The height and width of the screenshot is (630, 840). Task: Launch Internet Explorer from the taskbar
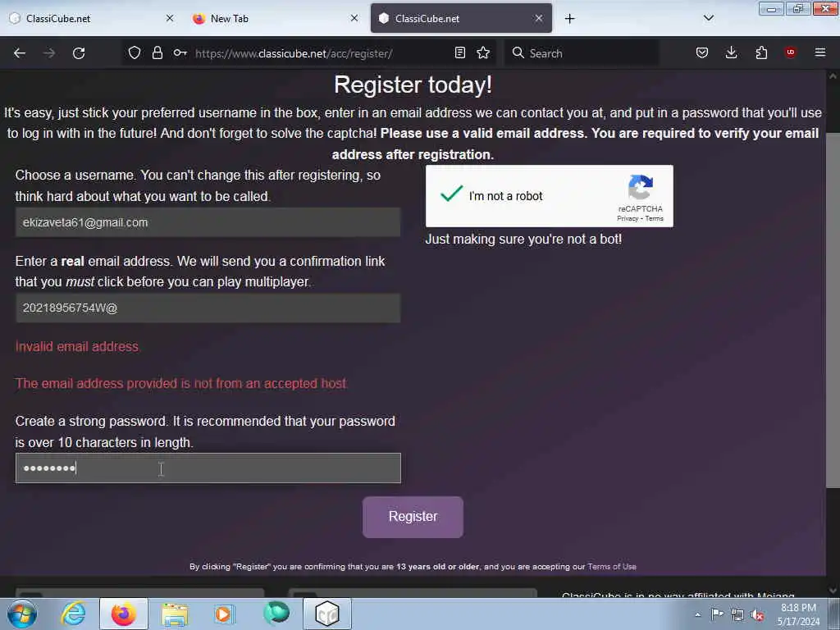pyautogui.click(x=73, y=614)
